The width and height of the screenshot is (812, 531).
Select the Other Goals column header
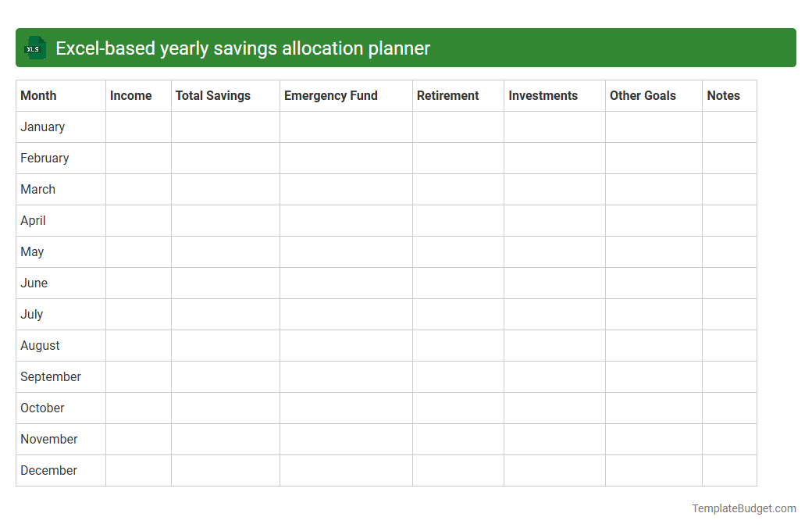click(x=643, y=95)
